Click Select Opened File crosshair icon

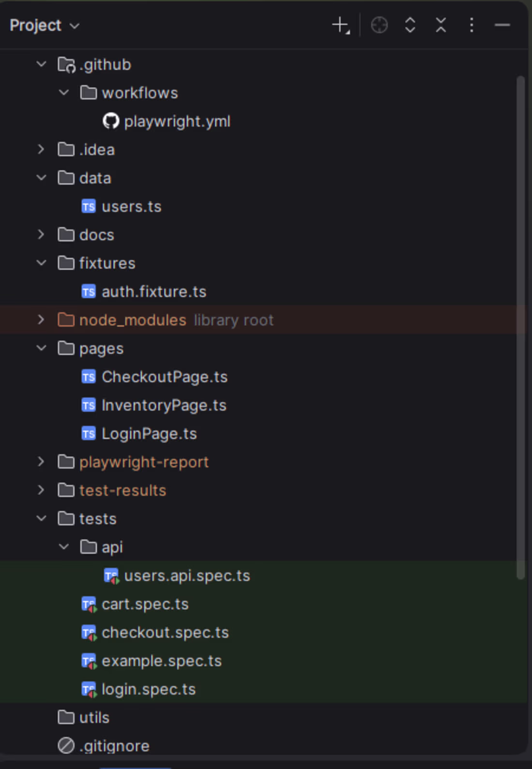379,25
